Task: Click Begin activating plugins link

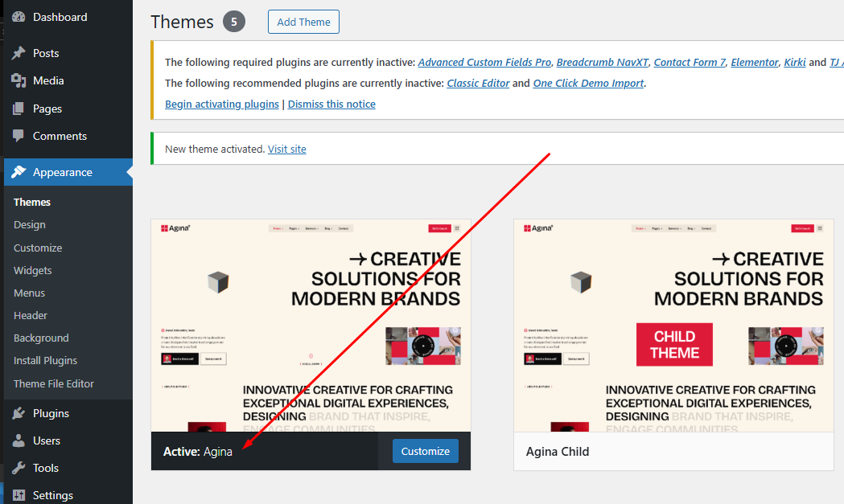Action: (x=222, y=104)
